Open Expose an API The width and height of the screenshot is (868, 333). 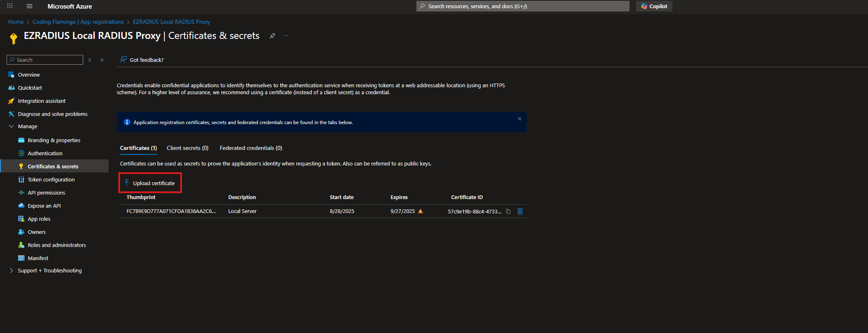(44, 206)
